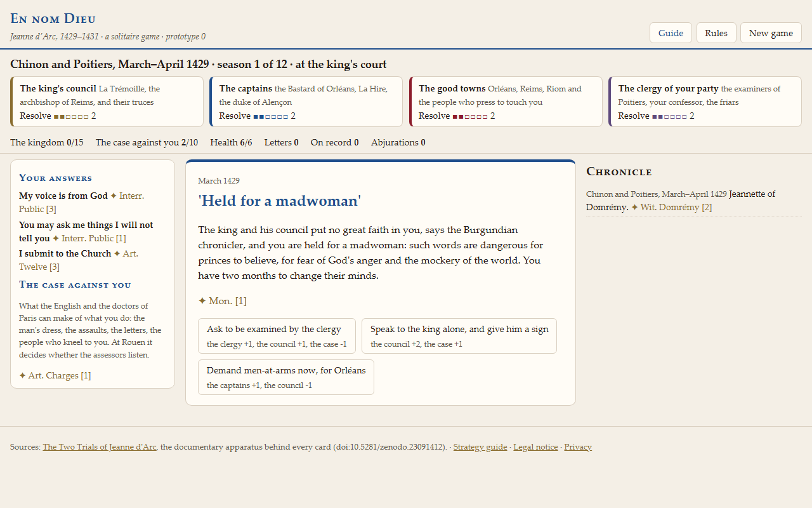
Task: Click the 'My voice is from God' answer
Action: [63, 196]
